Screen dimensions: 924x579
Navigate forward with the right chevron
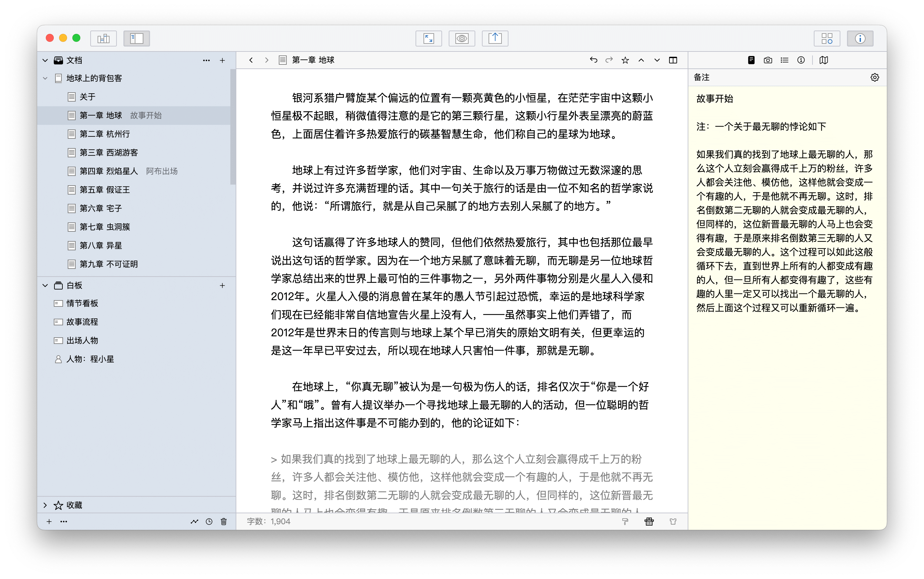(267, 60)
